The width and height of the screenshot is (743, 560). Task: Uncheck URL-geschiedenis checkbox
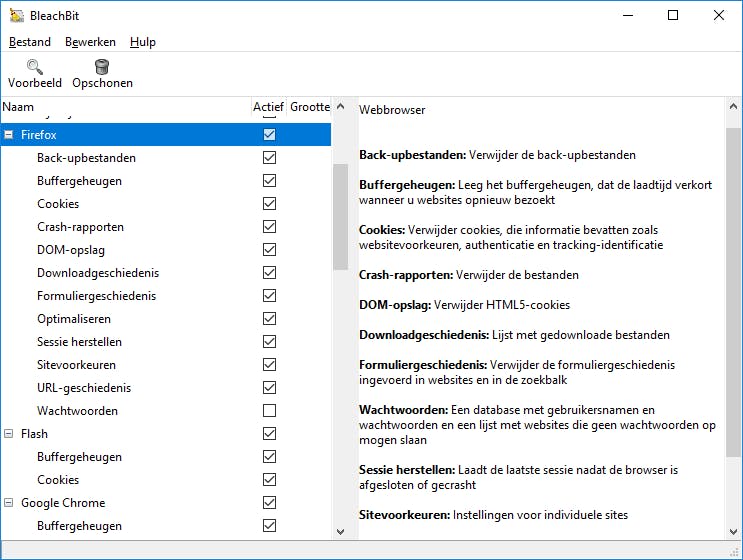click(x=269, y=388)
